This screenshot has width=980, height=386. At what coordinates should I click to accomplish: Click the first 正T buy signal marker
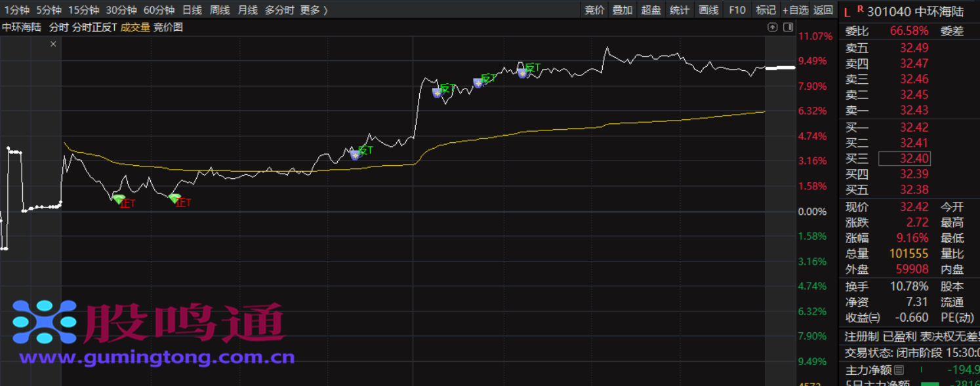tap(119, 199)
